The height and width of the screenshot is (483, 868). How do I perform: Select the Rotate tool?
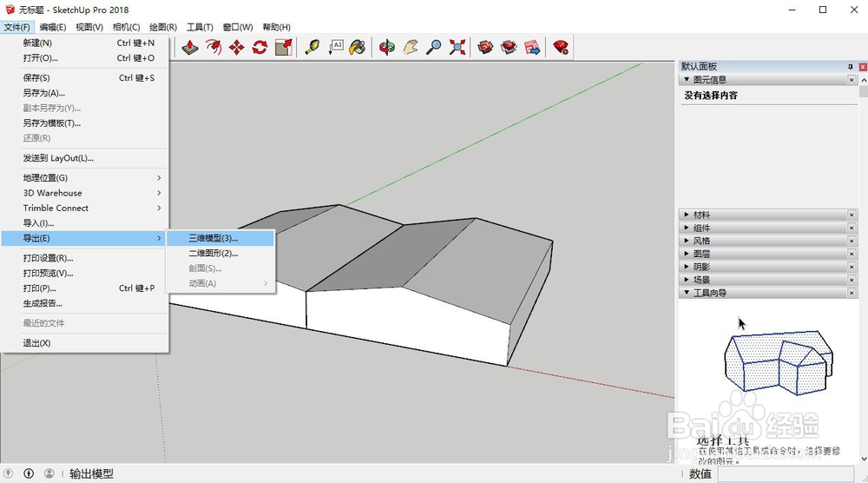click(260, 47)
